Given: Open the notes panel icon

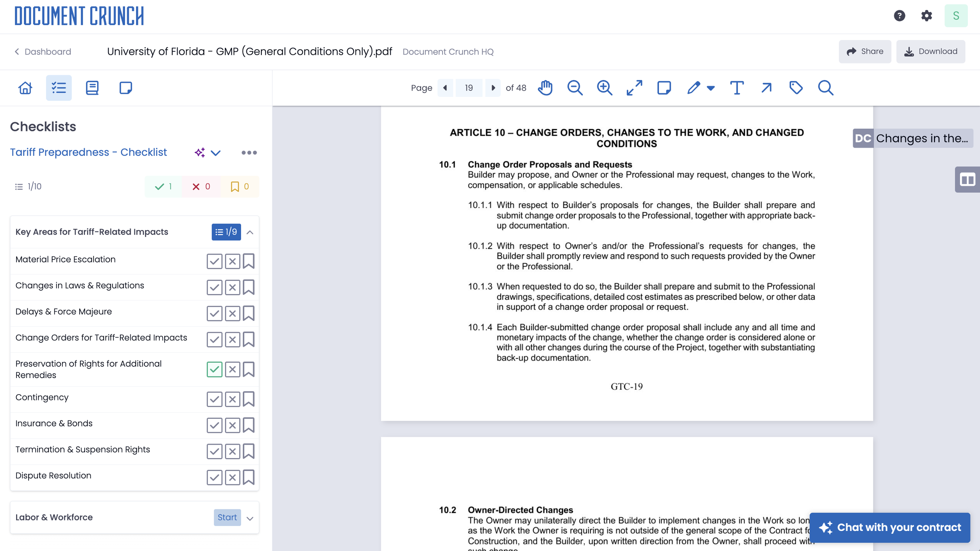Looking at the screenshot, I should click(125, 87).
